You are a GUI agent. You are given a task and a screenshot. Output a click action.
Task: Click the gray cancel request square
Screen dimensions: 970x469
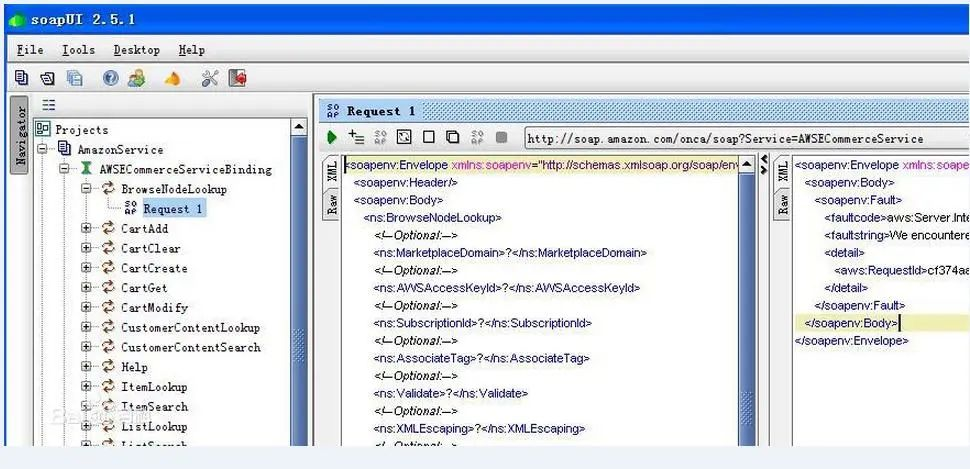pyautogui.click(x=501, y=137)
